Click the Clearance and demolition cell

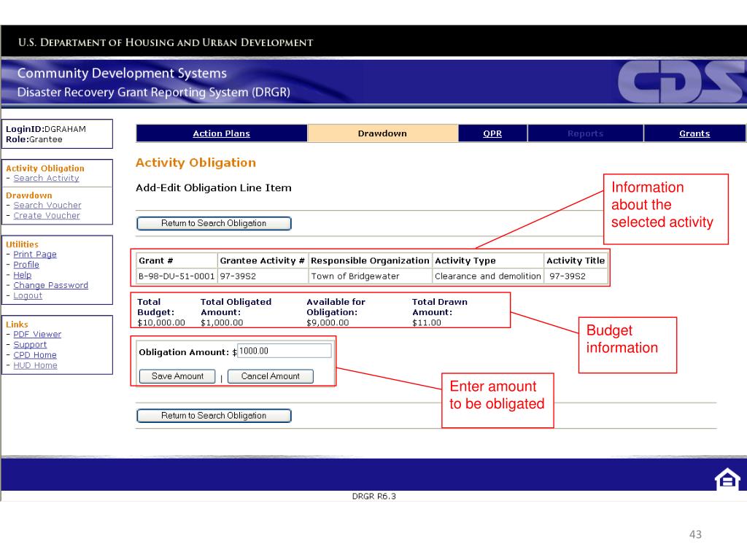pos(488,276)
